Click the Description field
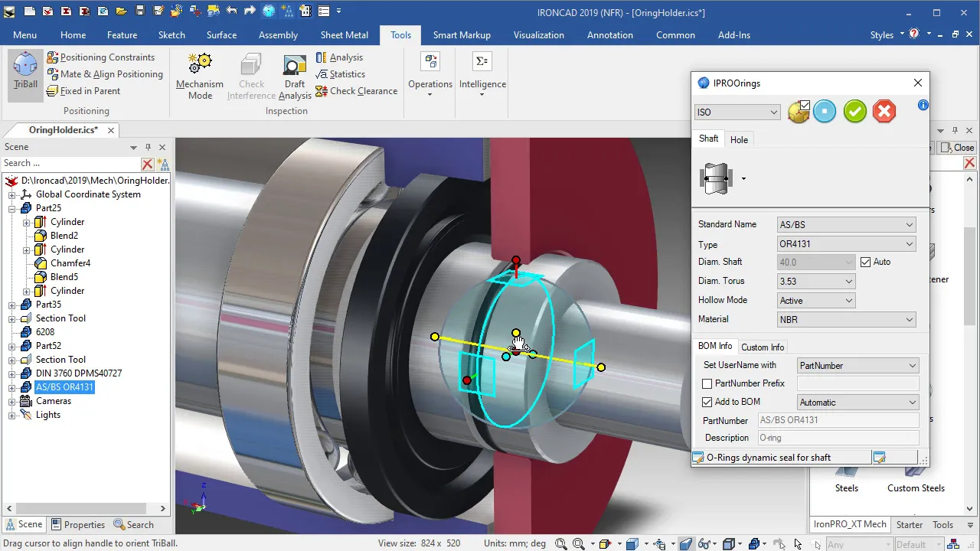 click(x=838, y=438)
